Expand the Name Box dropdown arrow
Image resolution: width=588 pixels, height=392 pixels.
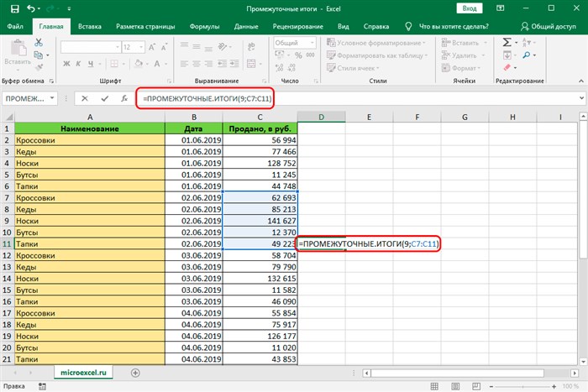(x=52, y=98)
